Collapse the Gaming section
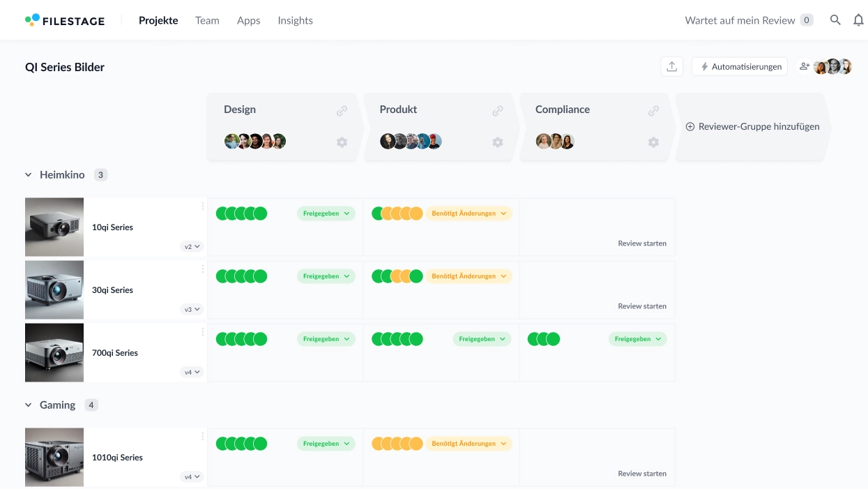Image resolution: width=868 pixels, height=489 pixels. coord(28,405)
